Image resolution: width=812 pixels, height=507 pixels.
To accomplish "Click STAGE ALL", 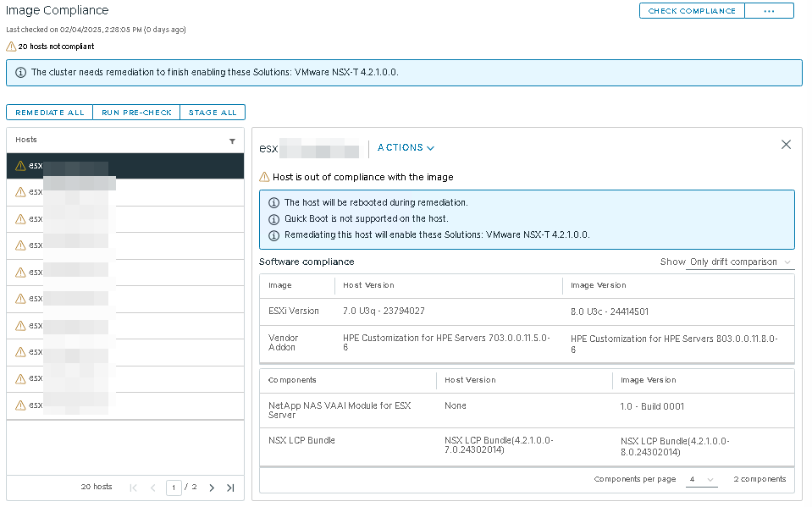I will [213, 112].
